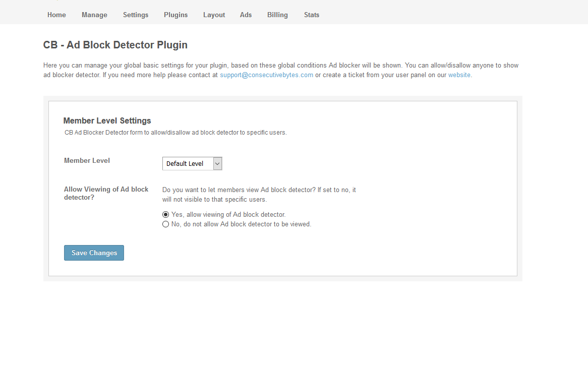Click the support@consecutivebytes.com email link

[x=266, y=75]
